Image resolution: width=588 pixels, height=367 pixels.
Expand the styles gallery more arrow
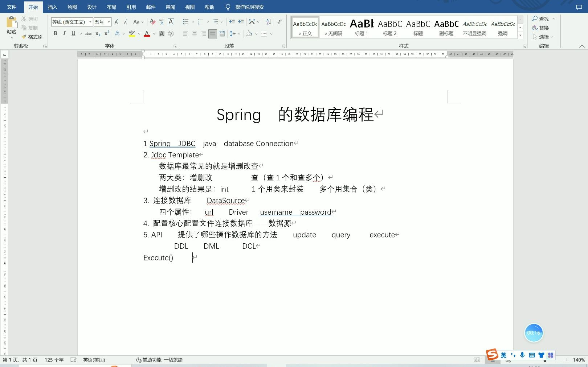pos(520,35)
